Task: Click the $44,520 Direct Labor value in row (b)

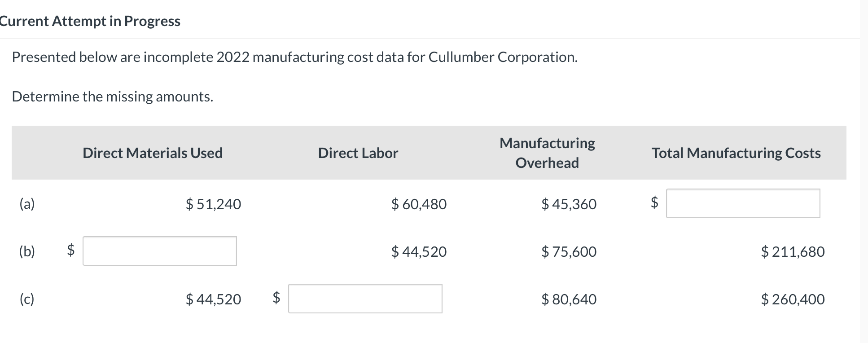Action: click(418, 252)
